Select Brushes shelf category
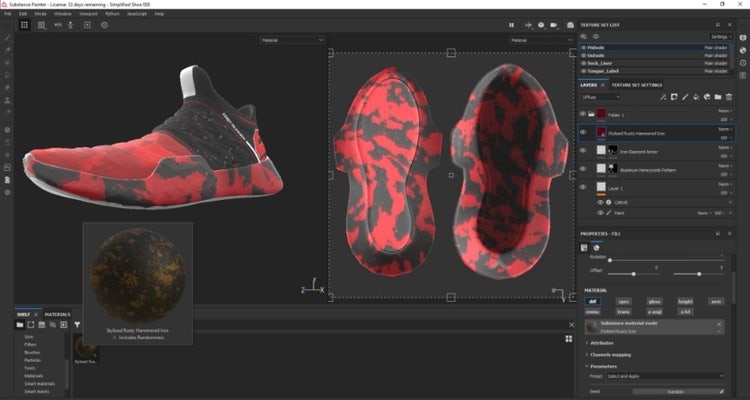 tap(32, 352)
